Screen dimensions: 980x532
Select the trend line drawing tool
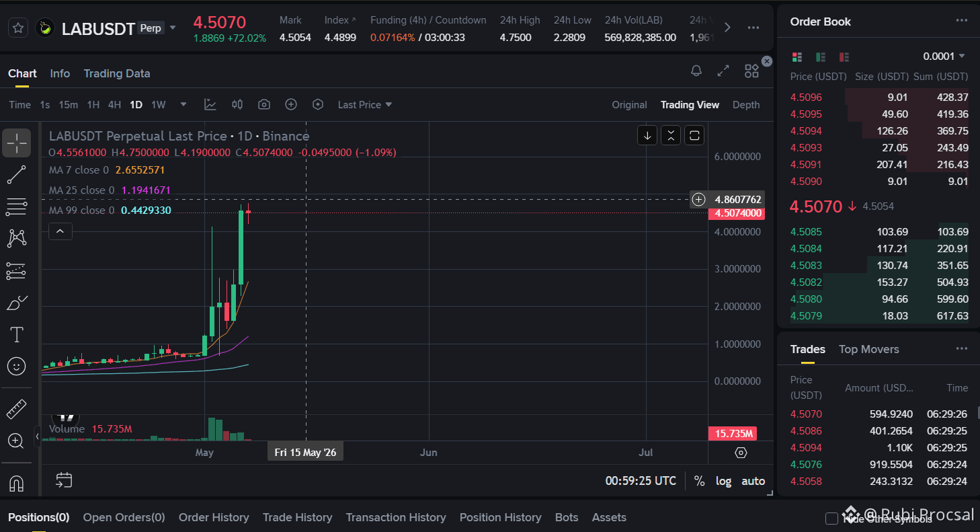[16, 175]
